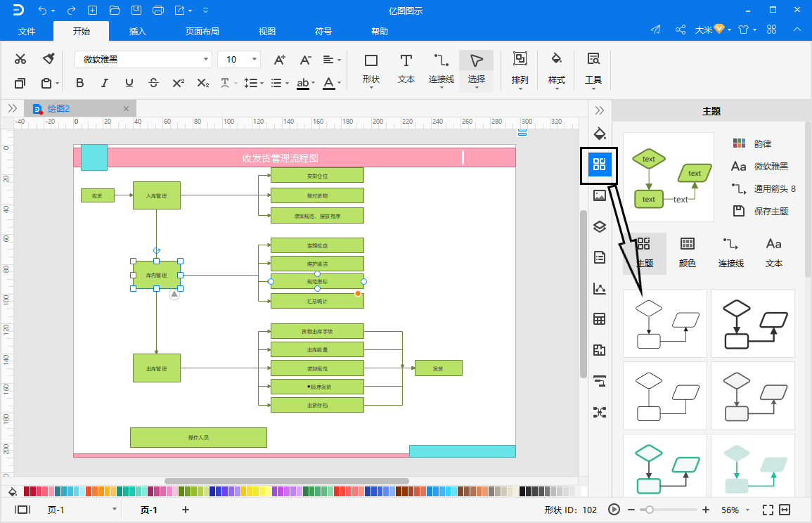Open the fill style sidebar icon
This screenshot has width=812, height=523.
point(599,134)
